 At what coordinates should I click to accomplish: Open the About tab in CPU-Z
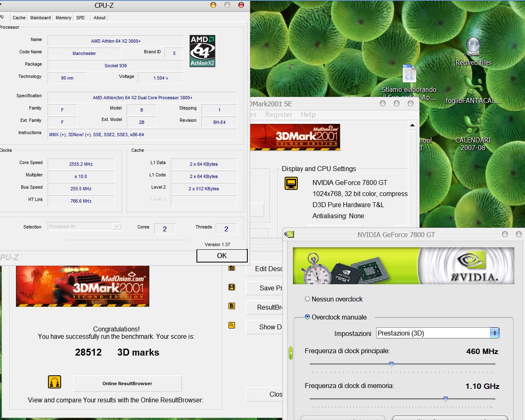tap(99, 18)
